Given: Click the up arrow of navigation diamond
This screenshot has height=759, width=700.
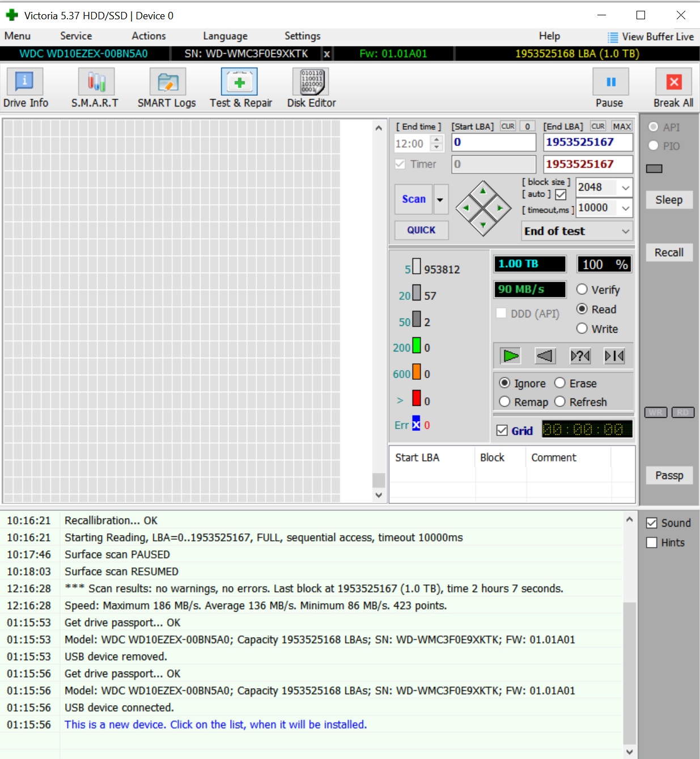Looking at the screenshot, I should pyautogui.click(x=482, y=191).
